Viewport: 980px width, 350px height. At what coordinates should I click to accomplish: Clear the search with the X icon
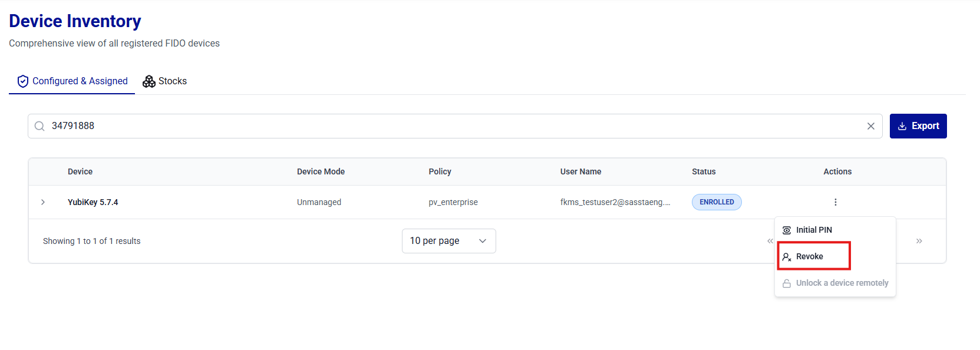[x=871, y=126]
